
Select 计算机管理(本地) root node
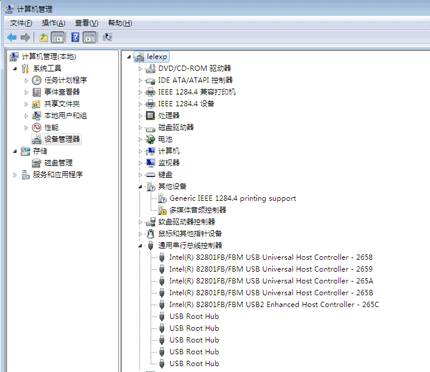tap(49, 57)
